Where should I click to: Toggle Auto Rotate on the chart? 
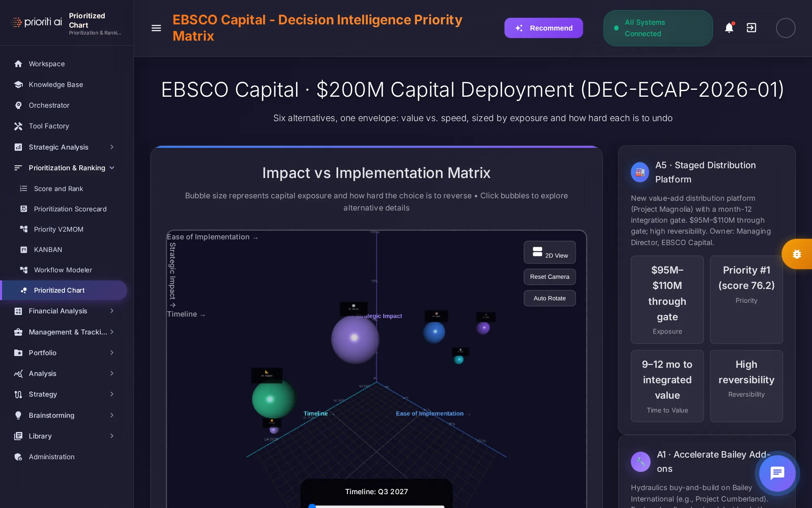[550, 298]
